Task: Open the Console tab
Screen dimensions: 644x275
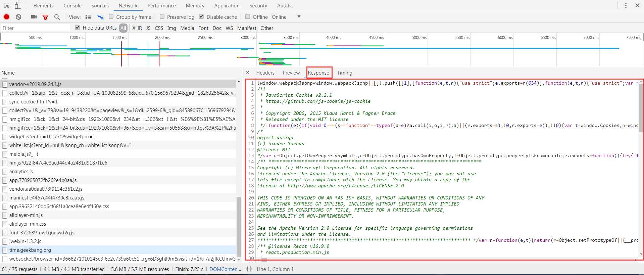Action: coord(72,5)
